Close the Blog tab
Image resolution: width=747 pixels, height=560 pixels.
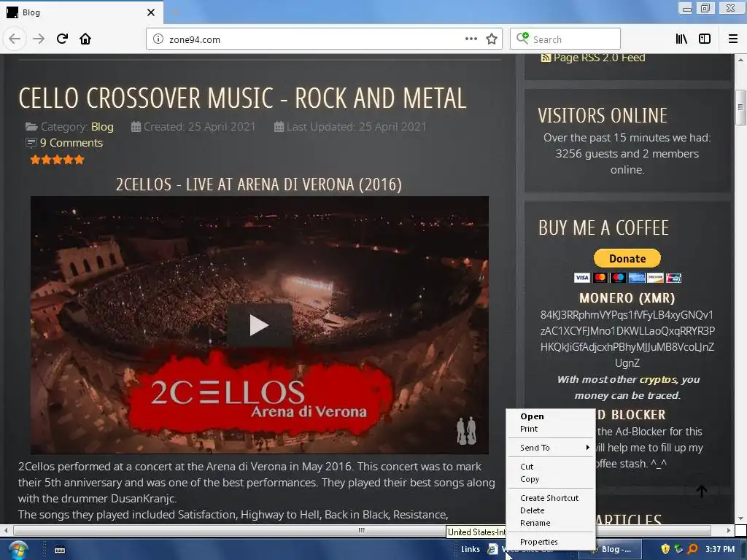coord(151,12)
